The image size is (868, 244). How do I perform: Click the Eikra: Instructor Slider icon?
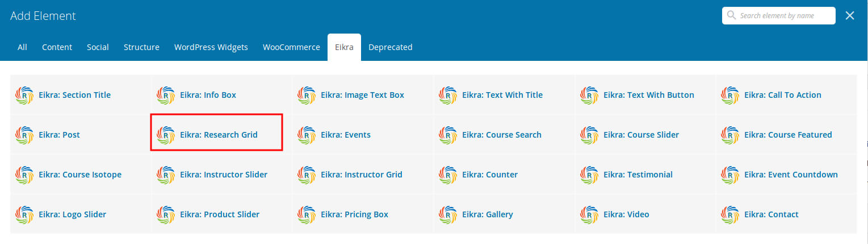tap(166, 175)
